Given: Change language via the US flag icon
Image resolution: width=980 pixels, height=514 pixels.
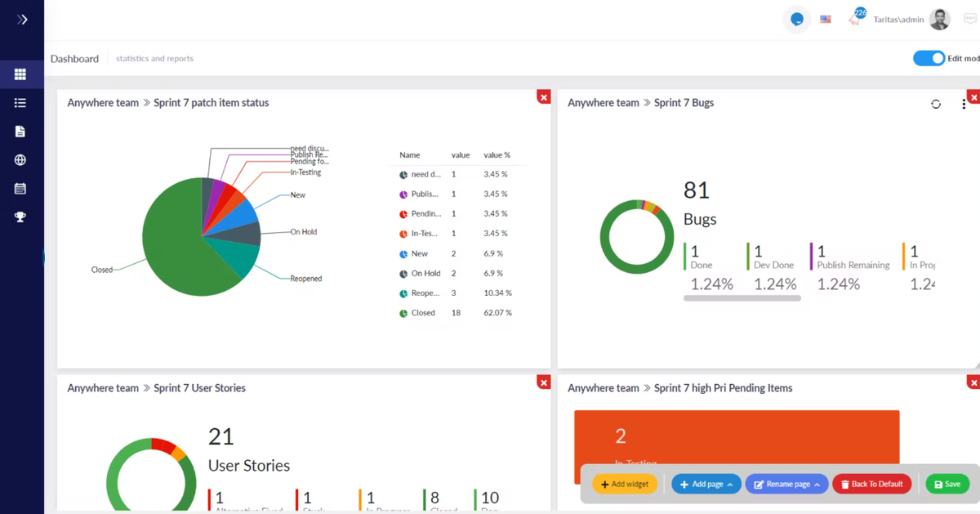Looking at the screenshot, I should [x=825, y=18].
